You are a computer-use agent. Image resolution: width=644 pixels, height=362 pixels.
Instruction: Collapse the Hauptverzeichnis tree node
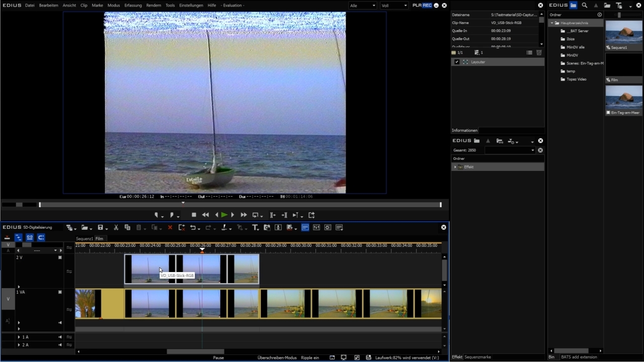pos(551,23)
